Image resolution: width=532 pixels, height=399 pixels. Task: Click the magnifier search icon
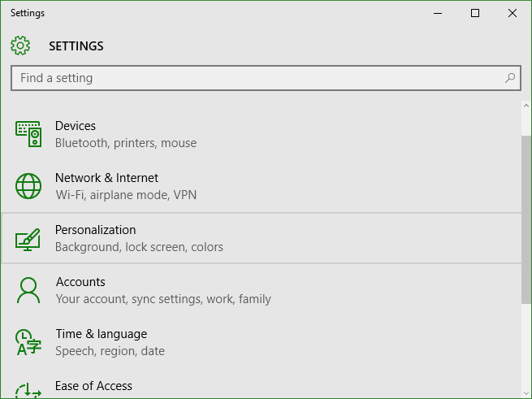(x=509, y=78)
